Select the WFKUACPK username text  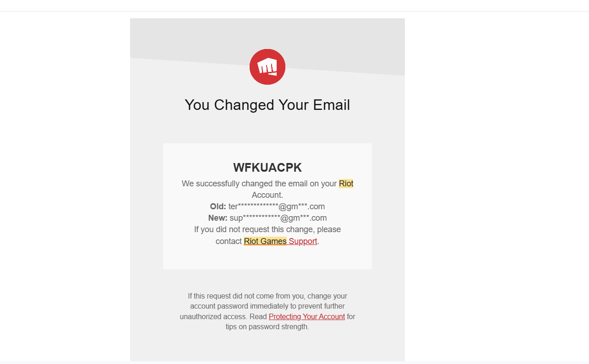click(267, 168)
